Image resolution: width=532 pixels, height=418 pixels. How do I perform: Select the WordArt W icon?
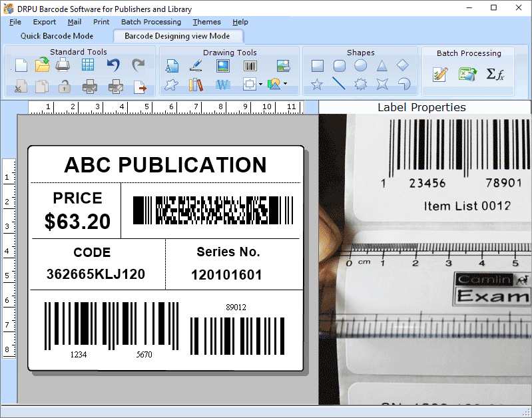(223, 85)
